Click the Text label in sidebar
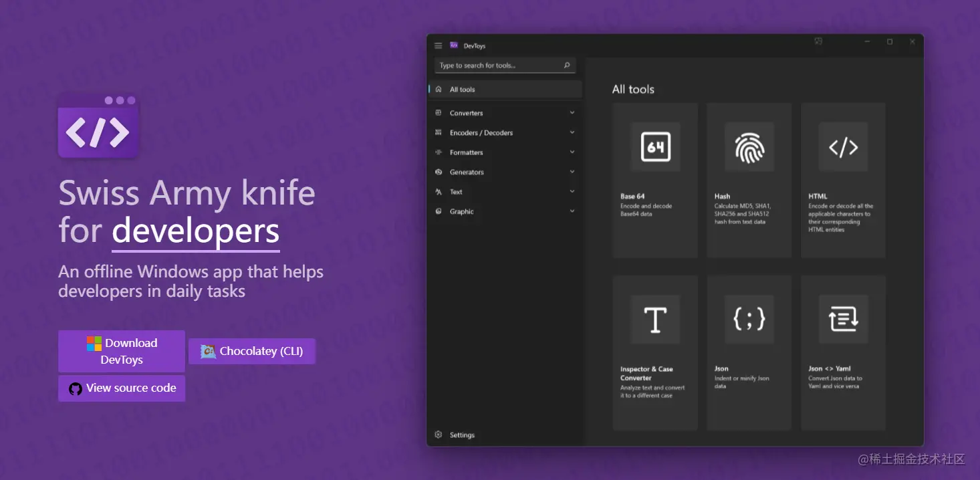The height and width of the screenshot is (480, 980). pos(456,192)
